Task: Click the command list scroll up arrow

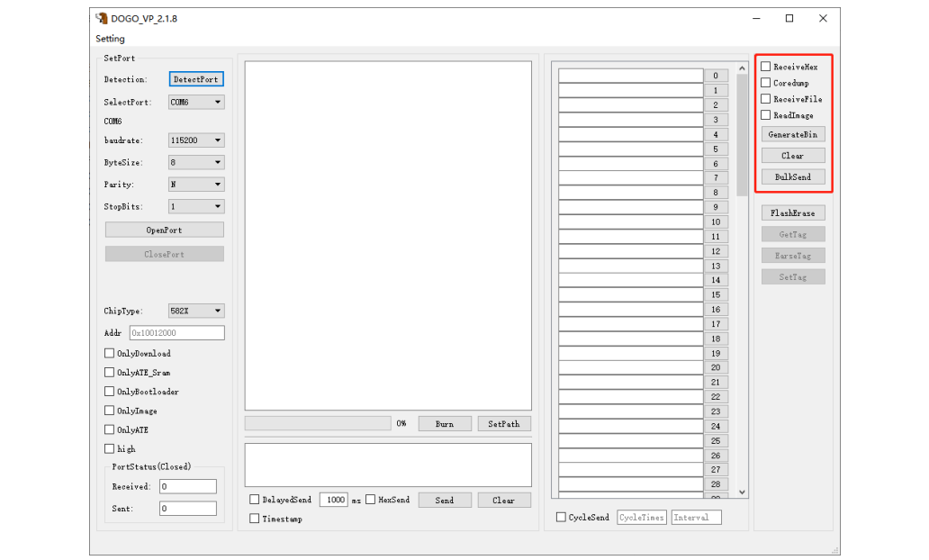Action: 742,68
